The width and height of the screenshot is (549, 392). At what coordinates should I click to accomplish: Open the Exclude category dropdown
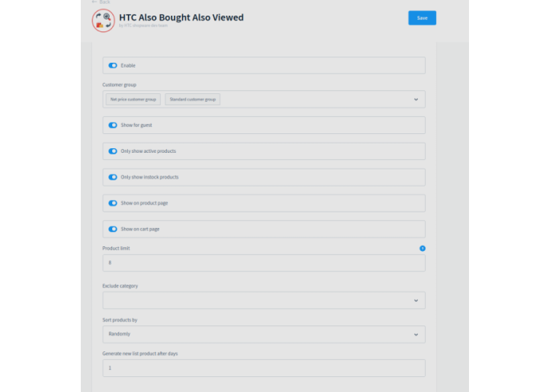click(264, 300)
